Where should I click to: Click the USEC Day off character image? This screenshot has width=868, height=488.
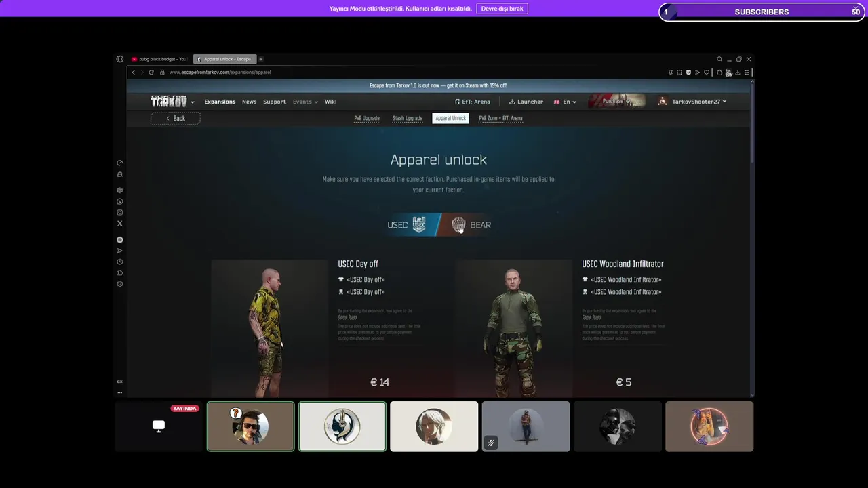269,329
